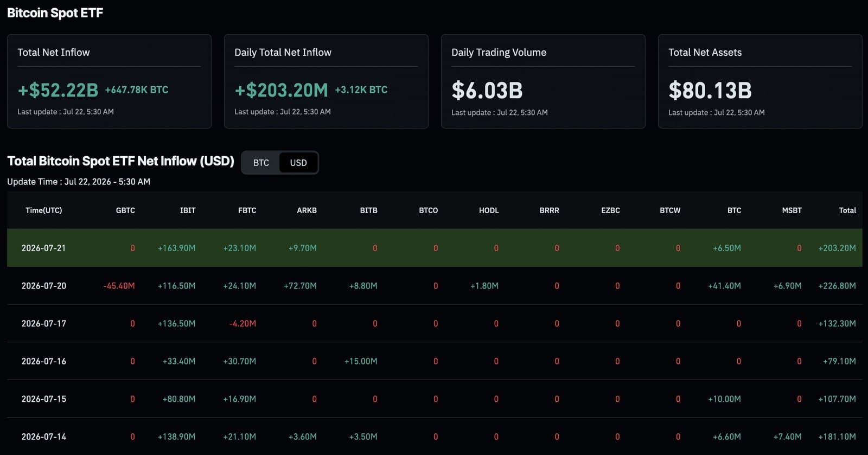Click the +7.40M MSBT value
This screenshot has width=868, height=455.
[787, 437]
